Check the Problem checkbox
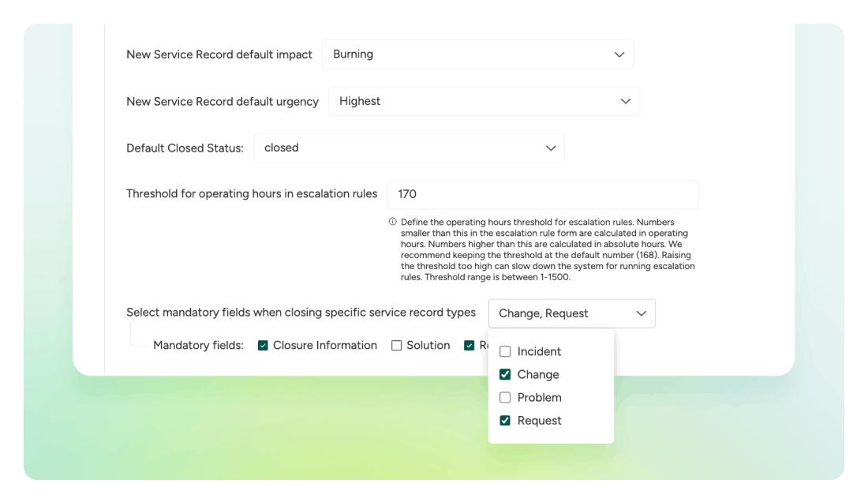This screenshot has height=502, width=868. (x=505, y=397)
